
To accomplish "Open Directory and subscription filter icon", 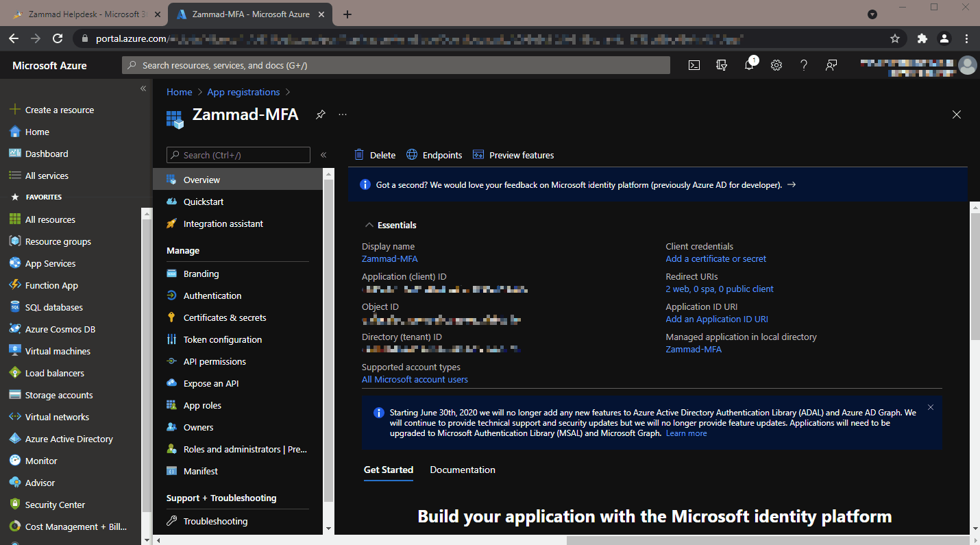I will pyautogui.click(x=722, y=65).
